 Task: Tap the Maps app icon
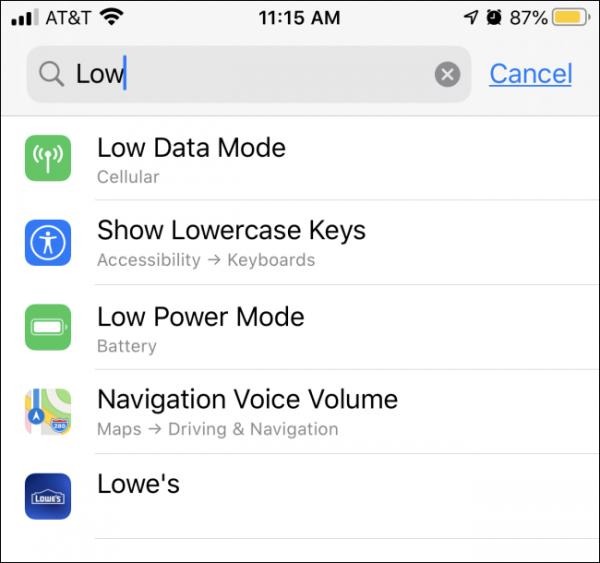point(48,412)
